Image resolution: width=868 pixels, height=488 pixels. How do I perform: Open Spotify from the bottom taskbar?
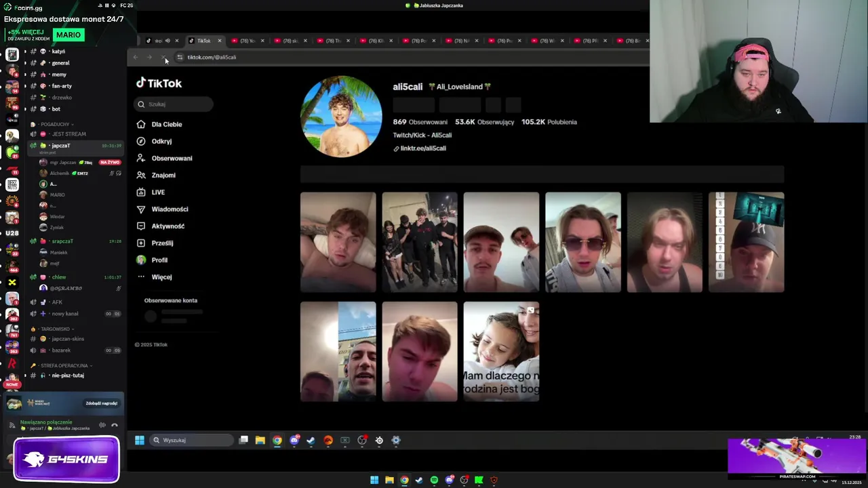434,481
